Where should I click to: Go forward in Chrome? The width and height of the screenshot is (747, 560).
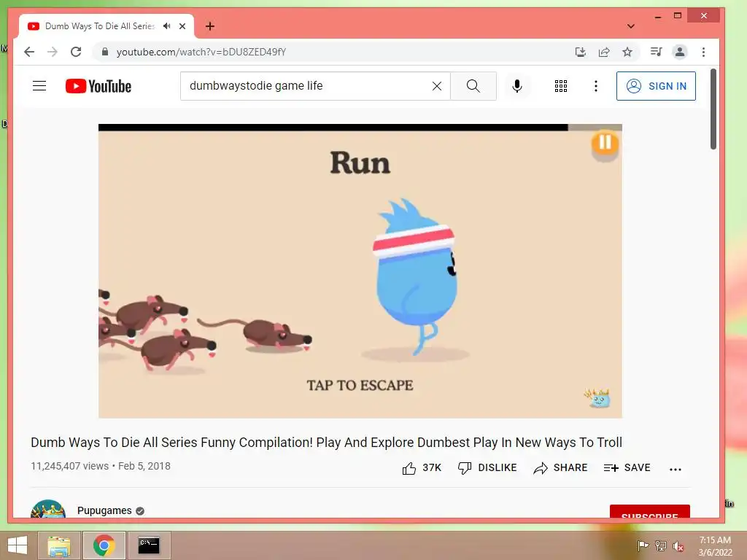tap(53, 52)
